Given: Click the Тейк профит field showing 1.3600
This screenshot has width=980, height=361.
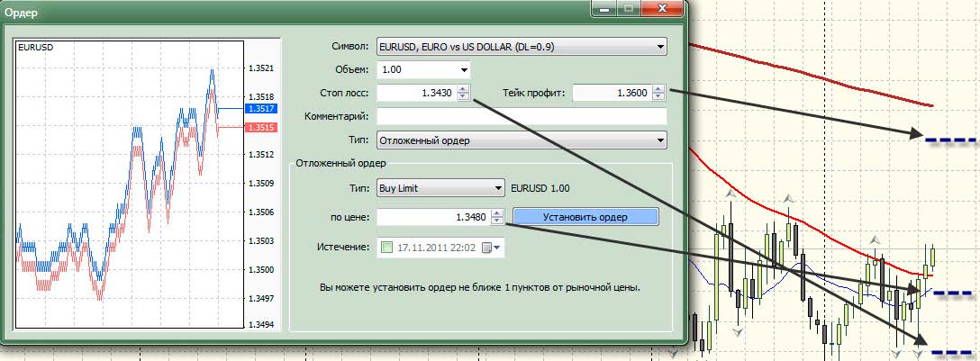Looking at the screenshot, I should 612,94.
